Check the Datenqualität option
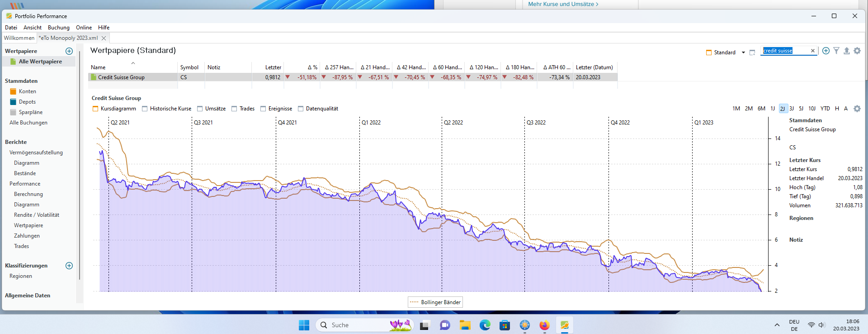The width and height of the screenshot is (868, 334). 301,109
